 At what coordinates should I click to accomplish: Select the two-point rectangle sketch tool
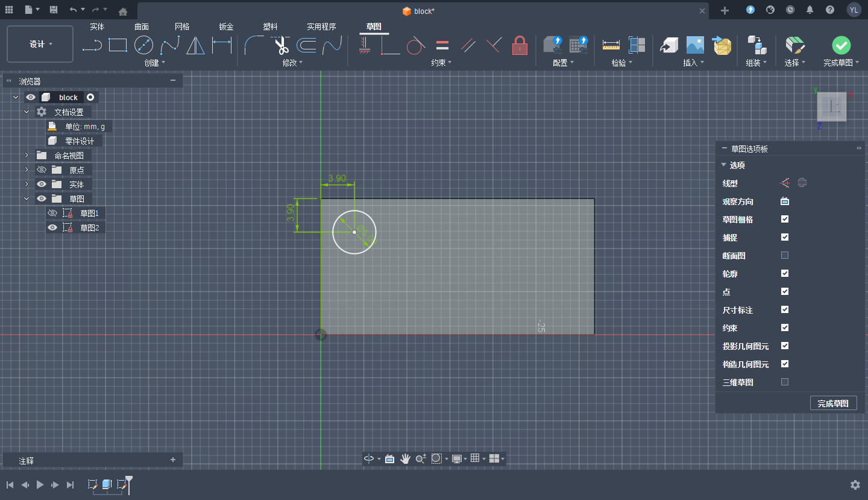(x=118, y=45)
